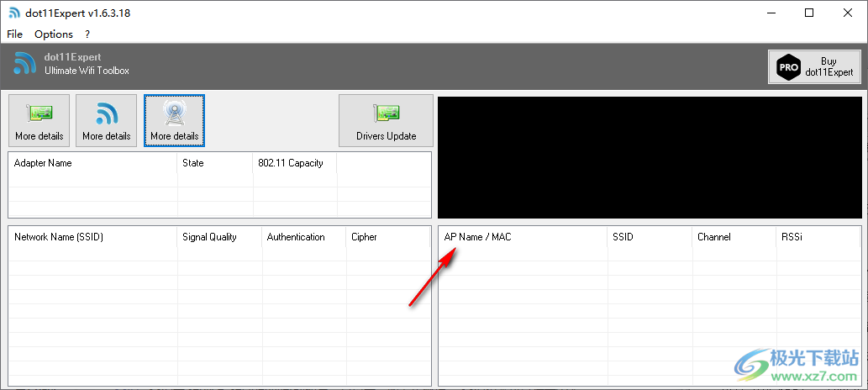Viewport: 868px width, 390px height.
Task: Open the Options menu
Action: point(54,34)
